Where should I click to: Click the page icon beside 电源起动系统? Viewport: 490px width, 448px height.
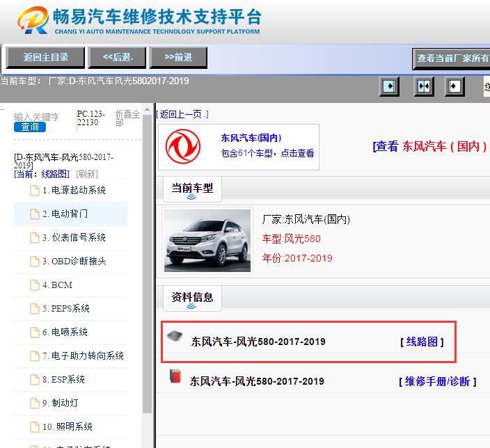(34, 190)
